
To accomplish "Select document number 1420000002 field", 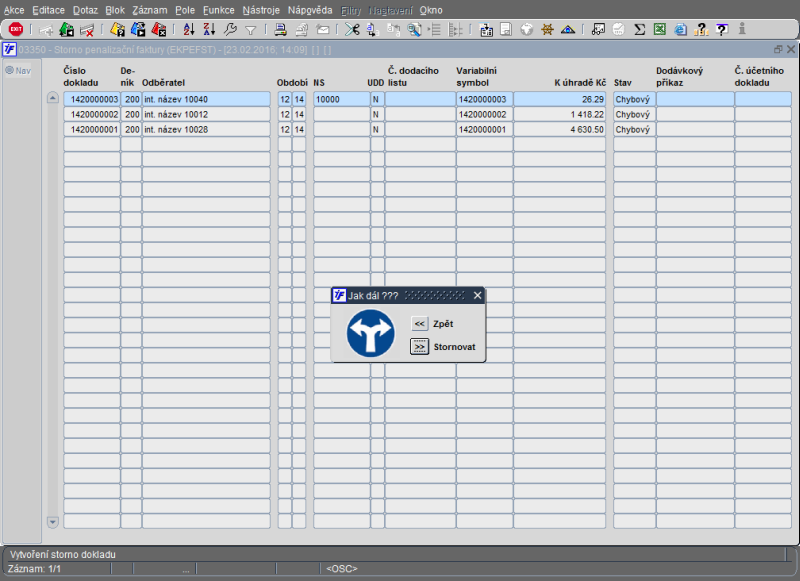I will click(x=92, y=115).
